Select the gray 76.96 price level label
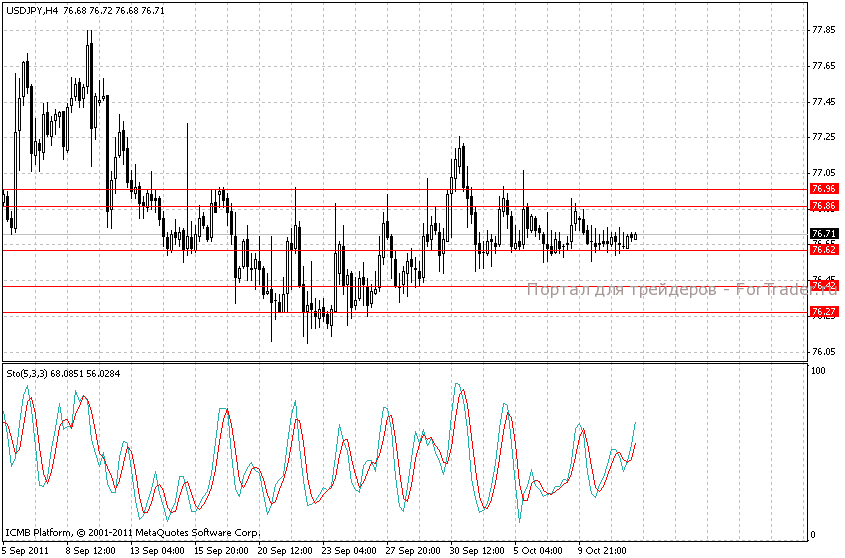 click(824, 189)
